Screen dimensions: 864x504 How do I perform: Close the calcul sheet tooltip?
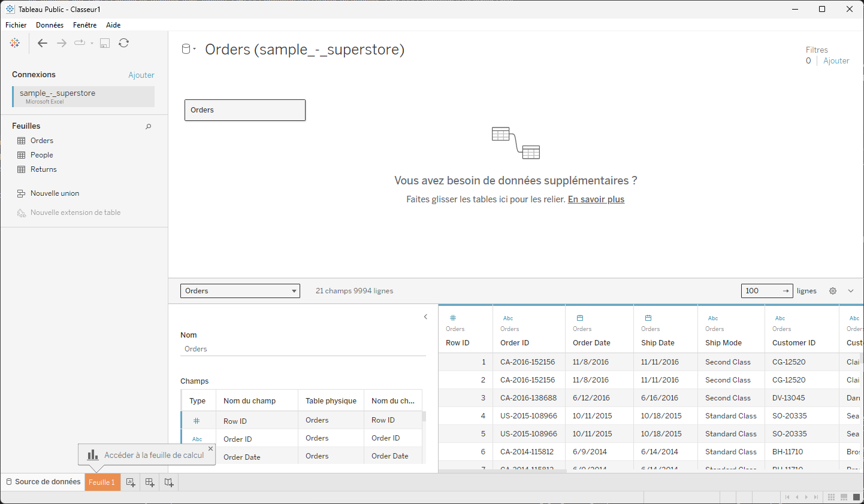tap(210, 448)
